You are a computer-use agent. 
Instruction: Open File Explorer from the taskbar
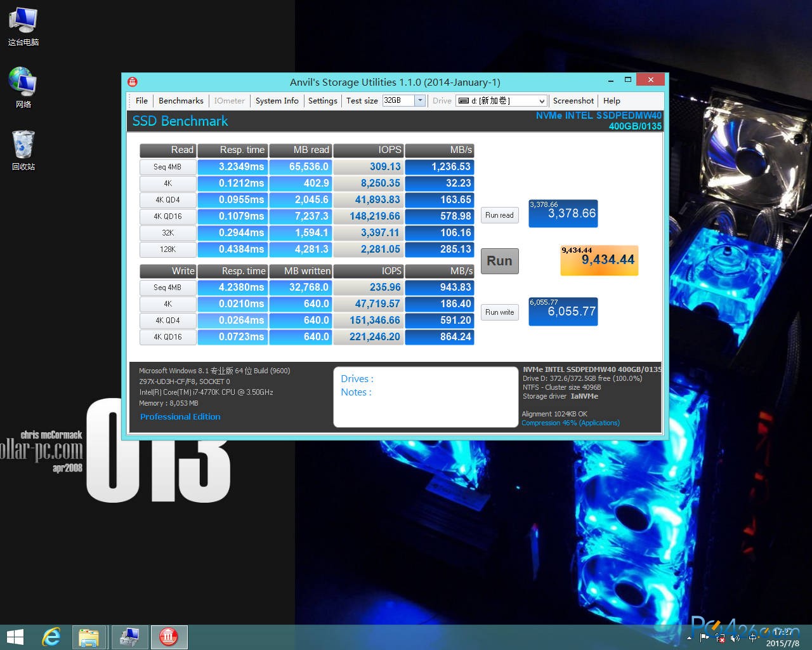coord(89,637)
